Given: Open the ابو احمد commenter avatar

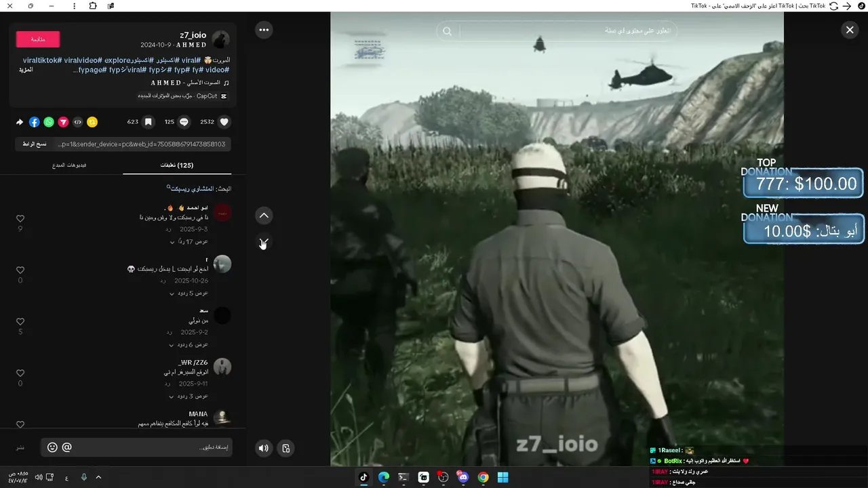Looking at the screenshot, I should [x=222, y=213].
